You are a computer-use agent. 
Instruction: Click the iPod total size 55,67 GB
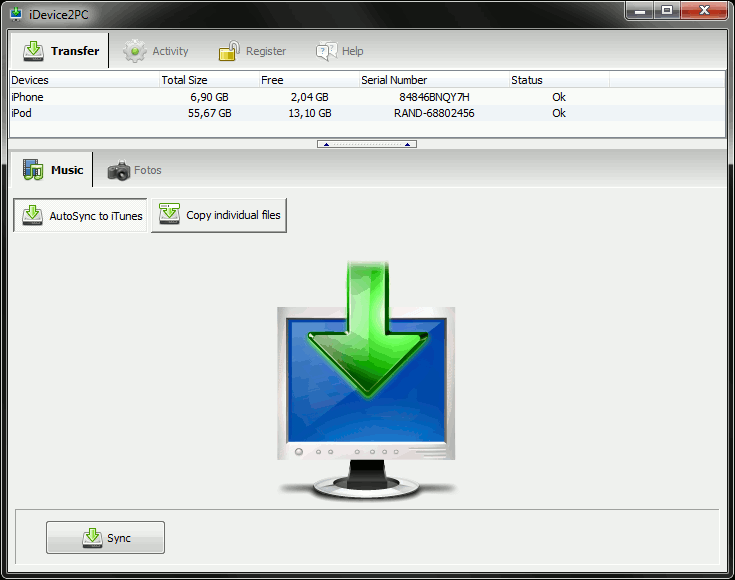click(210, 113)
